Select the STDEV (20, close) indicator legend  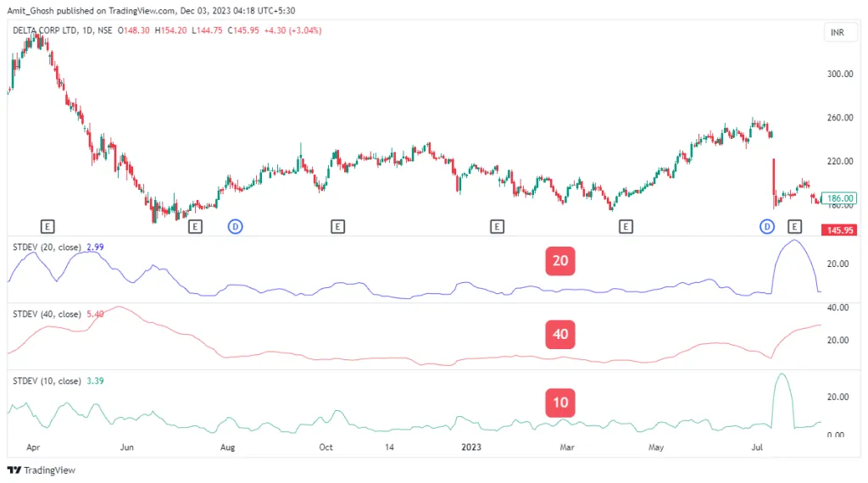47,247
